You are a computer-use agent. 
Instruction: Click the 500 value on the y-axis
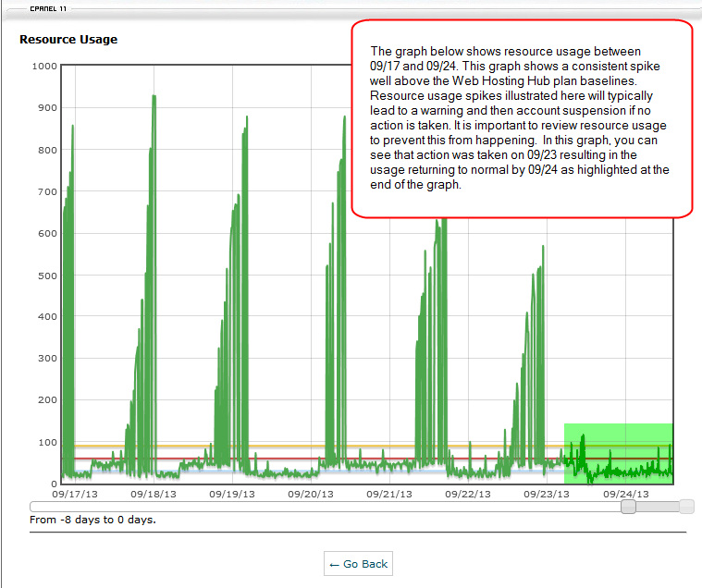click(46, 276)
